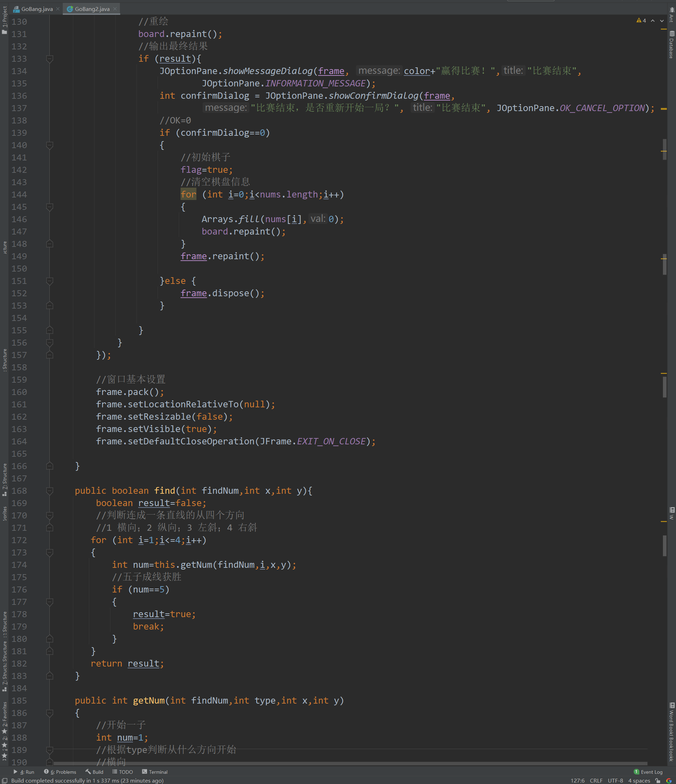
Task: Click the warnings indicator showing 4
Action: point(641,20)
